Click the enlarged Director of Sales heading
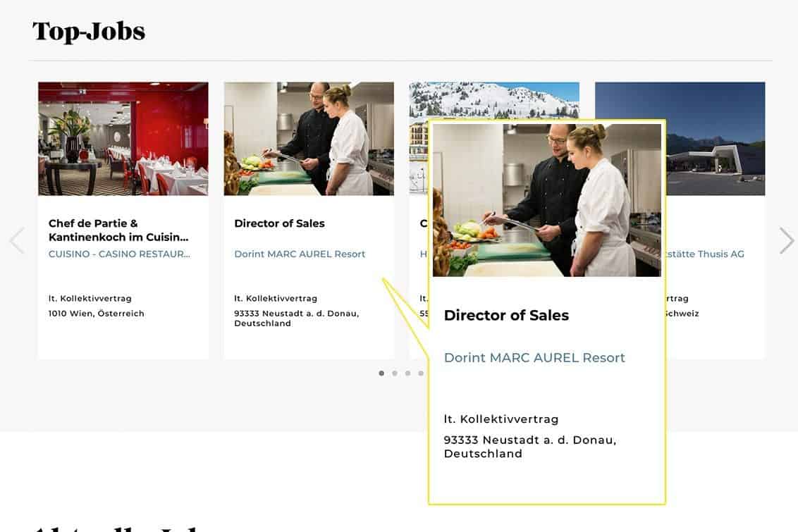This screenshot has height=532, width=798. (506, 316)
